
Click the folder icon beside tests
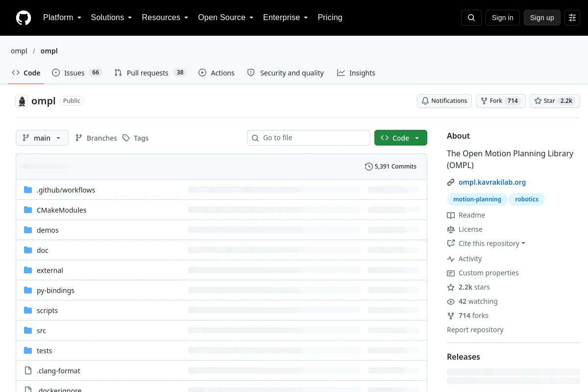tap(28, 350)
